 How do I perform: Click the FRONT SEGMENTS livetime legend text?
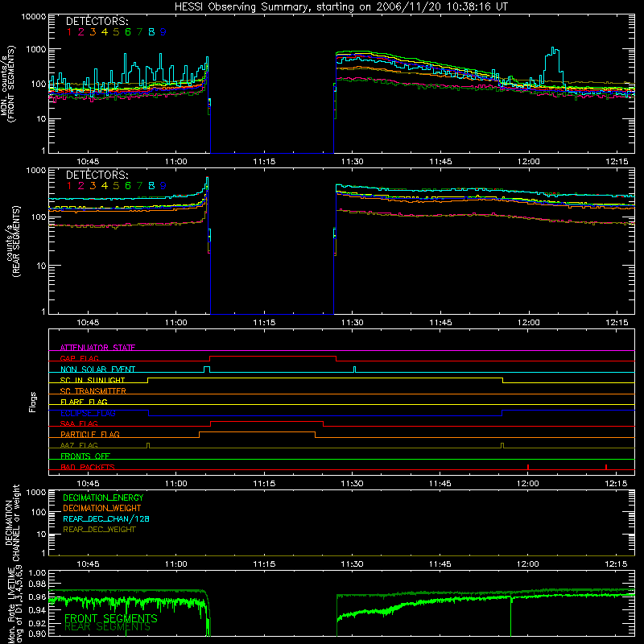(111, 618)
